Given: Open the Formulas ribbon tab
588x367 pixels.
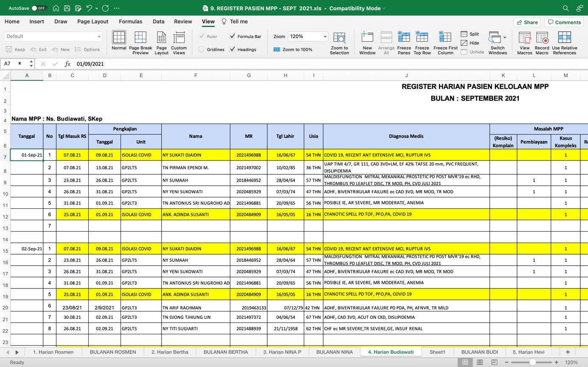Looking at the screenshot, I should coord(131,22).
